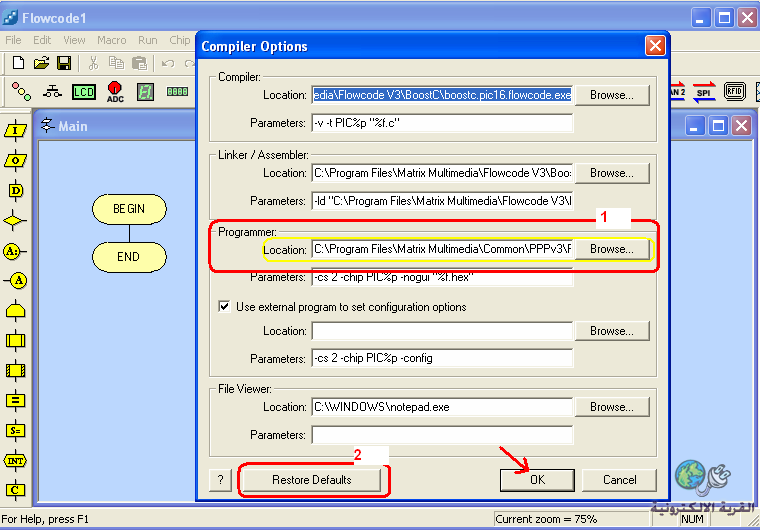Toggle Use external program checkbox

click(x=224, y=306)
